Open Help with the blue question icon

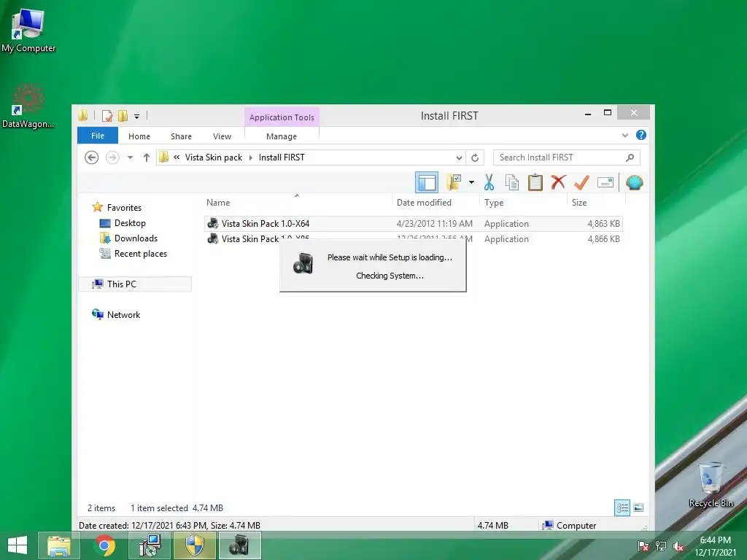coord(641,135)
